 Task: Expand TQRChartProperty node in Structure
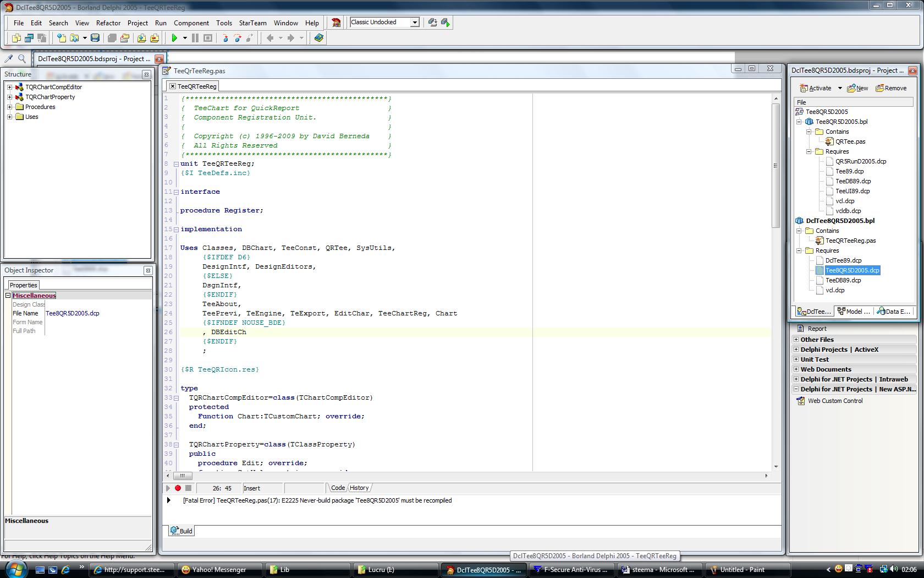[9, 97]
